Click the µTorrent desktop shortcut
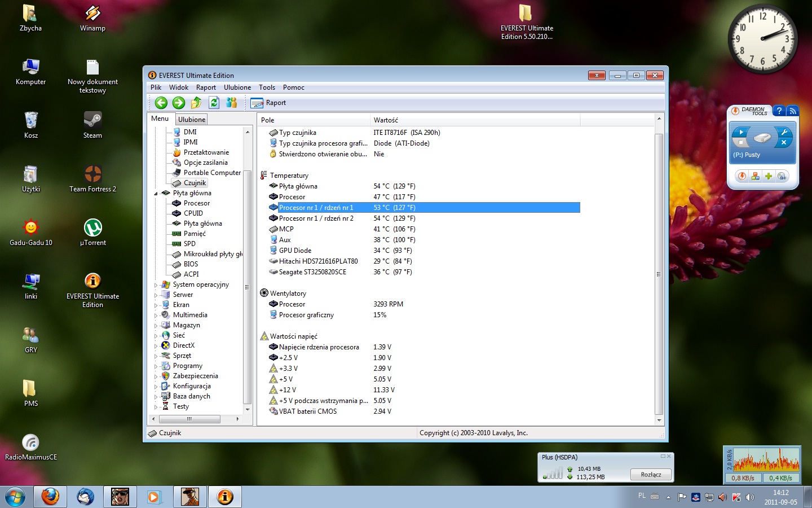The width and height of the screenshot is (812, 508). [93, 233]
